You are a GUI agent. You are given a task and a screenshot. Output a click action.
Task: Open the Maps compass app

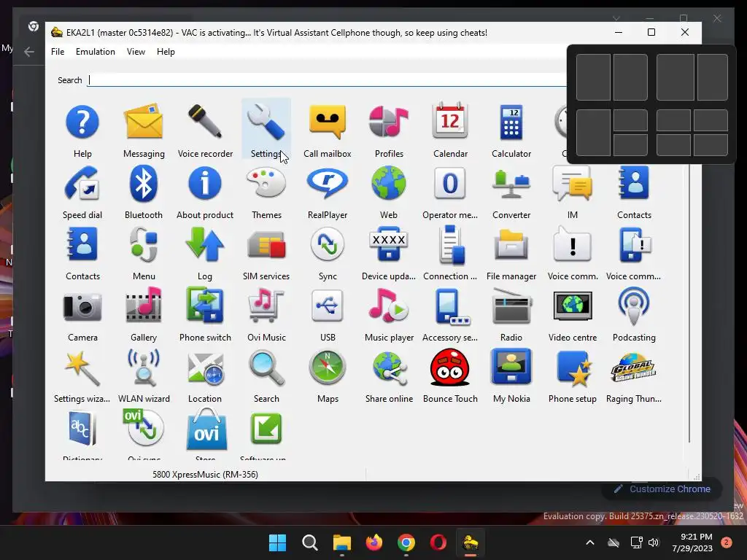(x=328, y=367)
